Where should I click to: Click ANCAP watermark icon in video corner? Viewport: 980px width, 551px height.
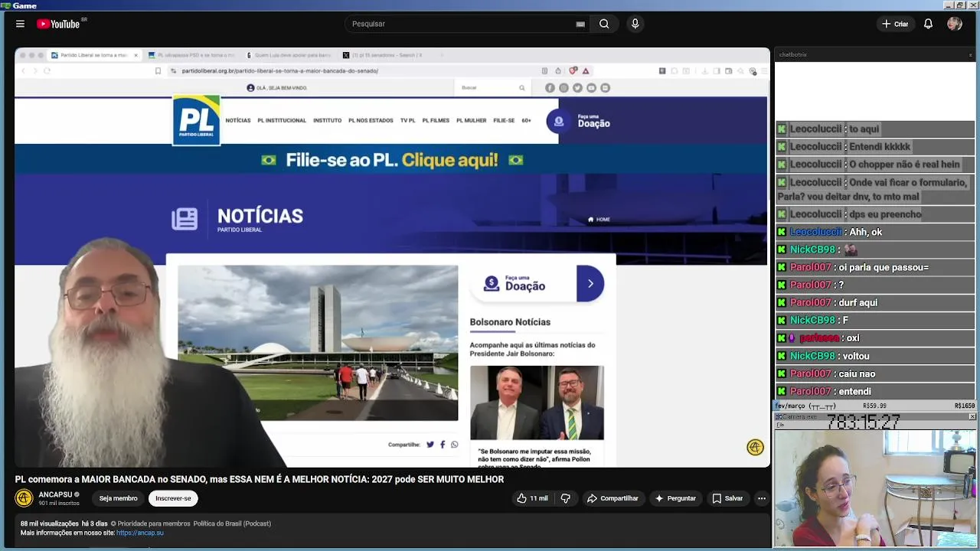tap(755, 448)
